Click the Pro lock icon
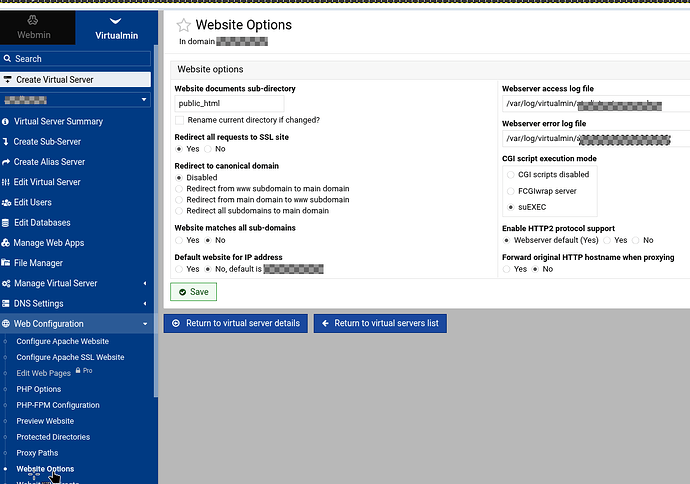This screenshot has height=484, width=690. [x=78, y=370]
